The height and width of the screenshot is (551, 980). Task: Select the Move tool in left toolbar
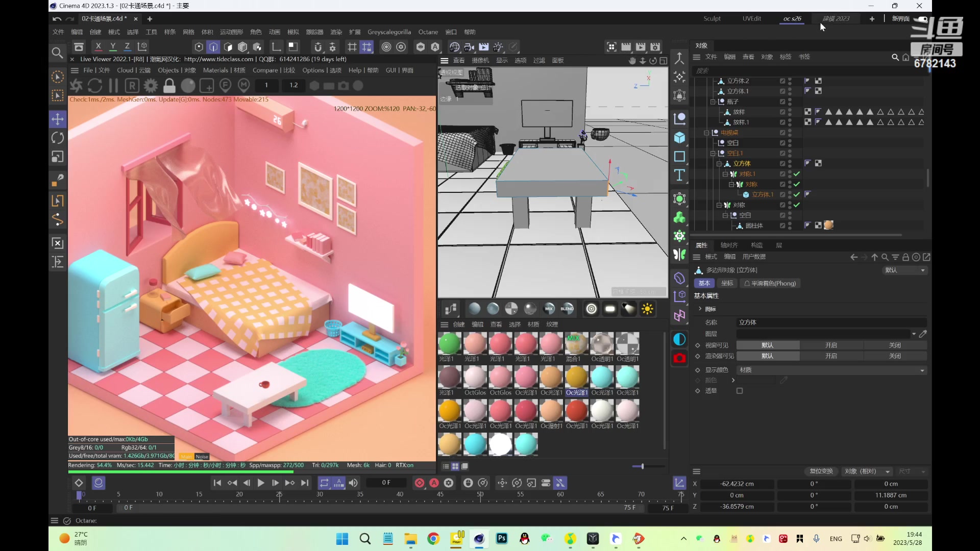point(58,119)
